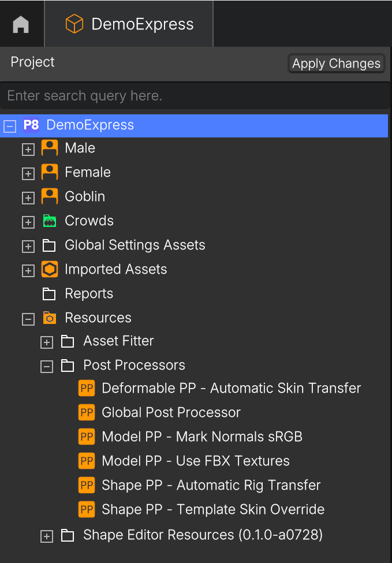Collapse the DemoExpress root node
This screenshot has width=392, height=563.
10,126
